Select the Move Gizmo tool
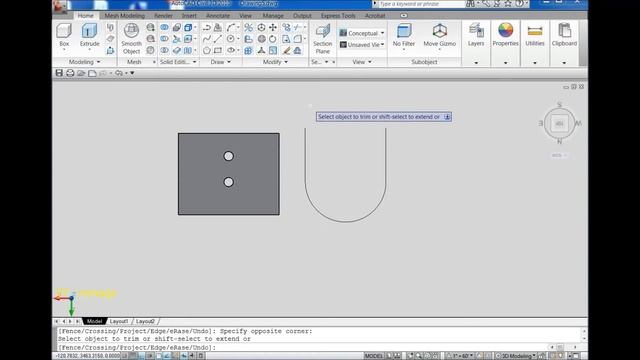Viewport: 640px width, 360px height. 440,35
